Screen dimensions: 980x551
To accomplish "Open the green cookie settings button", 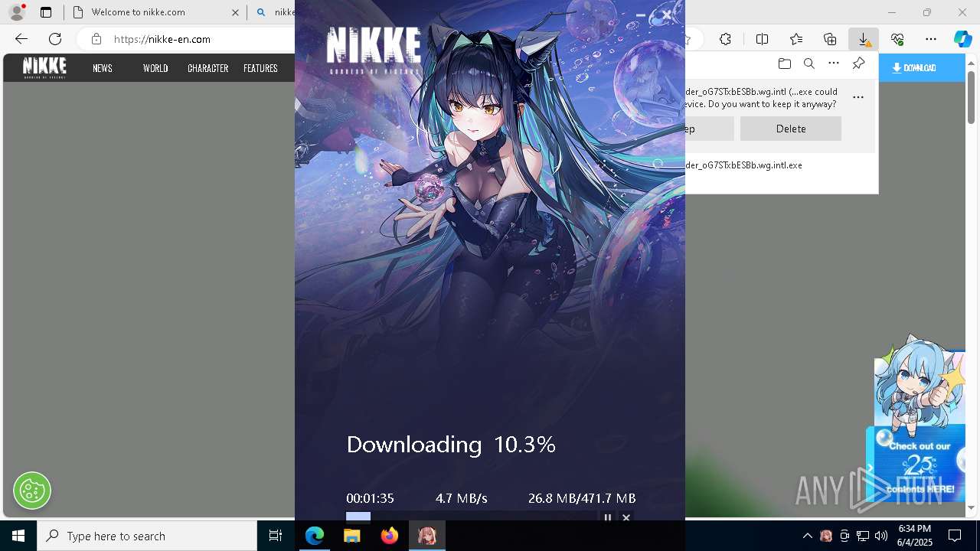I will [32, 491].
